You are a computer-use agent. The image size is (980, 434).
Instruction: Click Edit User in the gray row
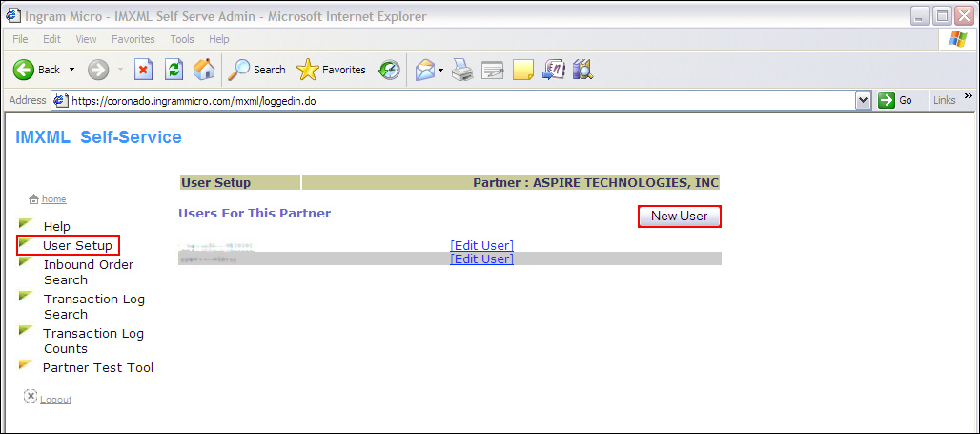point(481,258)
